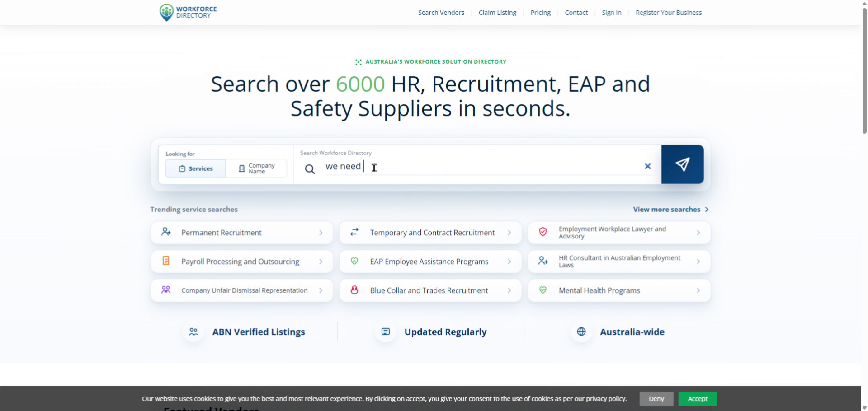Clear search text with X icon
This screenshot has height=411, width=868.
(647, 166)
